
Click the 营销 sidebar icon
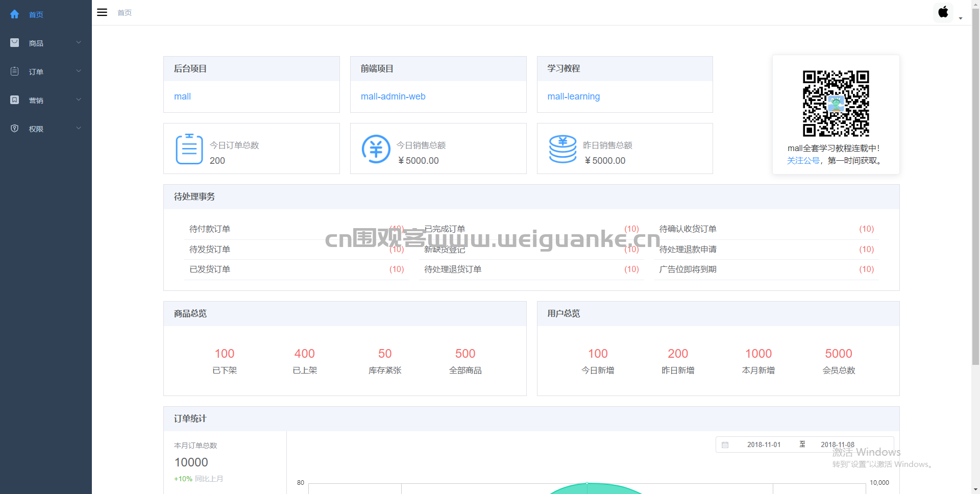click(x=15, y=100)
